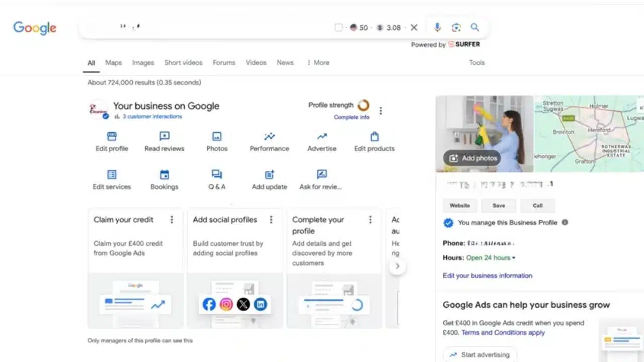Screen dimensions: 644x362
Task: Click the Surfer cost icon showing 3.08
Action: tap(380, 28)
